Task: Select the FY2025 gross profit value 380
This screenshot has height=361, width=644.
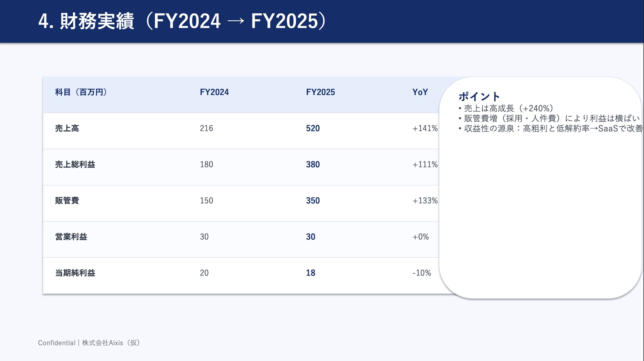Action: pyautogui.click(x=313, y=164)
